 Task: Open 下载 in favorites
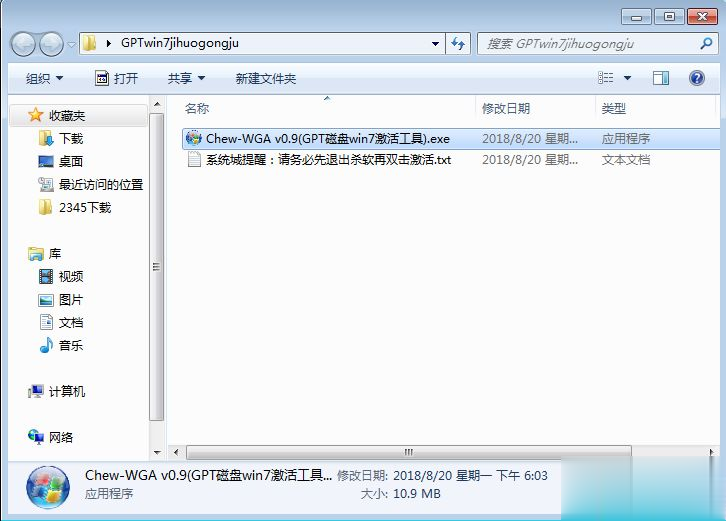pyautogui.click(x=71, y=138)
